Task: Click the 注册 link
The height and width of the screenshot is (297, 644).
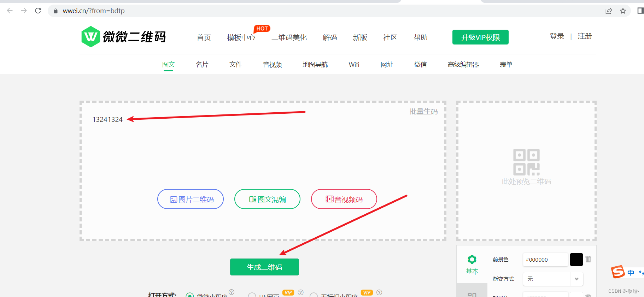Action: coord(585,36)
